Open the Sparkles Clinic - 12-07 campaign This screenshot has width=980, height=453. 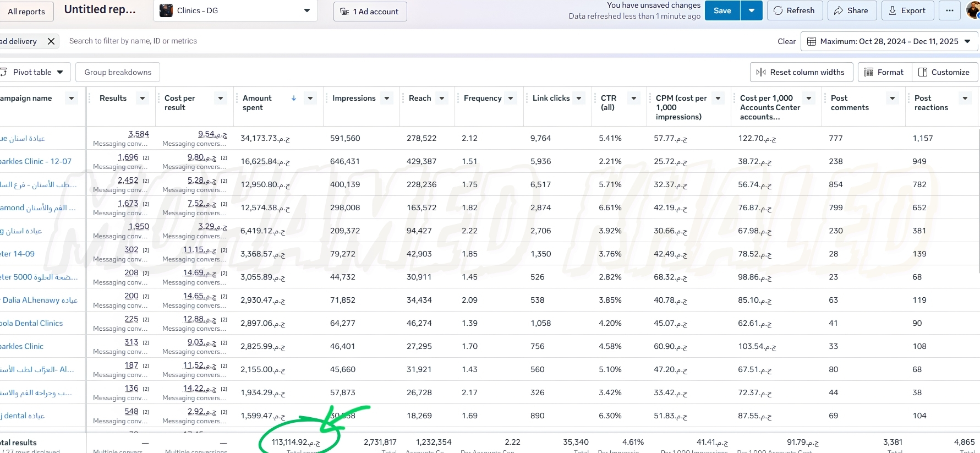(x=36, y=161)
